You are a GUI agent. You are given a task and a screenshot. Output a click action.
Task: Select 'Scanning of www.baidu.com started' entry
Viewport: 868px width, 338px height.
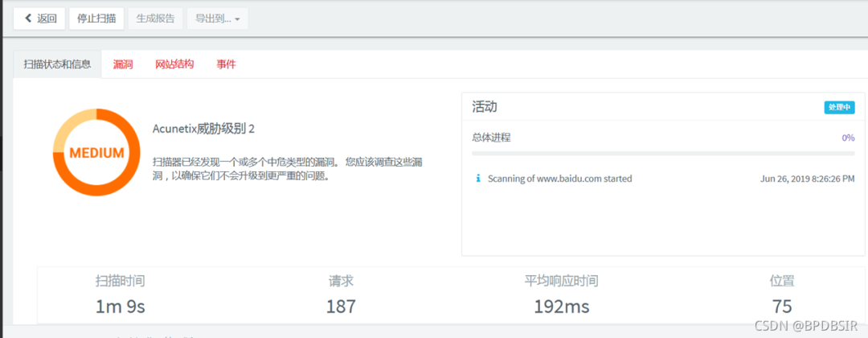[x=559, y=179]
